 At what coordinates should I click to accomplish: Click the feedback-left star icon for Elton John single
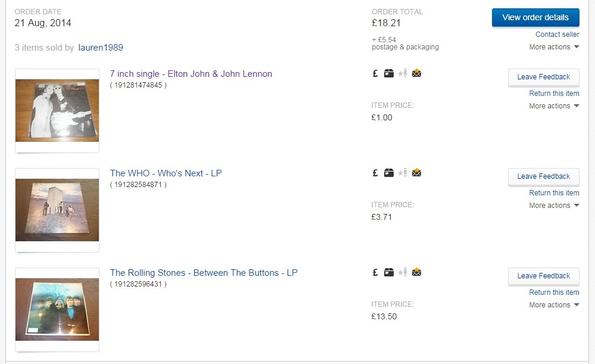coord(402,74)
